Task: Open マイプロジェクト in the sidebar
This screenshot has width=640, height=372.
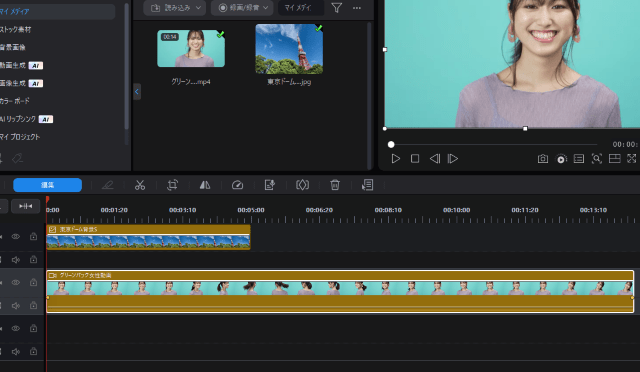Action: [20, 137]
